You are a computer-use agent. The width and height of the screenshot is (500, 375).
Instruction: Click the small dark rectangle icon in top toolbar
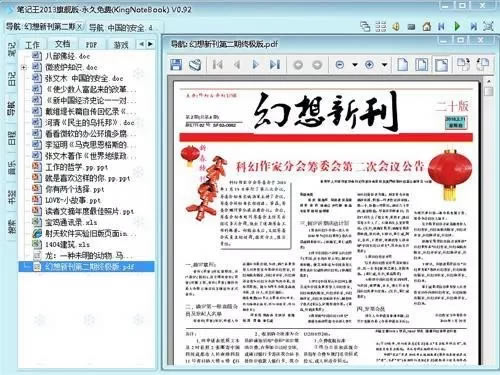[411, 26]
